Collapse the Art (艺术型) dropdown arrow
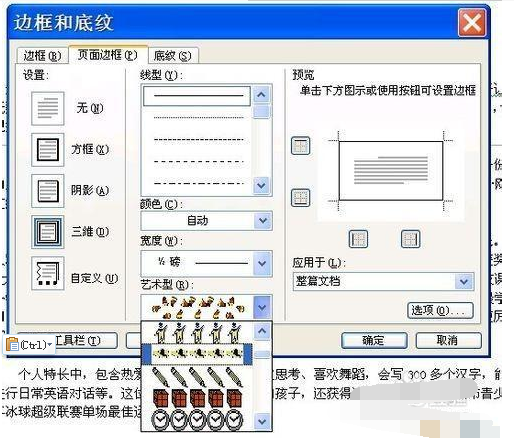 (x=262, y=306)
